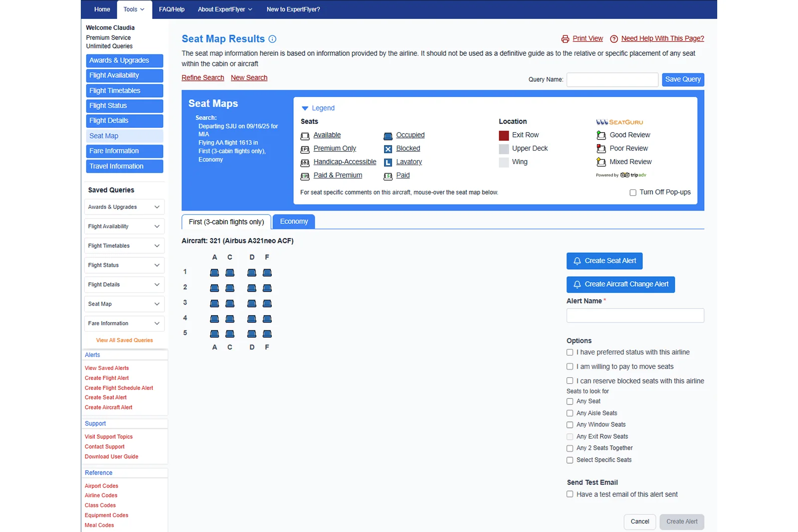This screenshot has height=532, width=798.
Task: Click the Refine Search link
Action: click(x=202, y=78)
